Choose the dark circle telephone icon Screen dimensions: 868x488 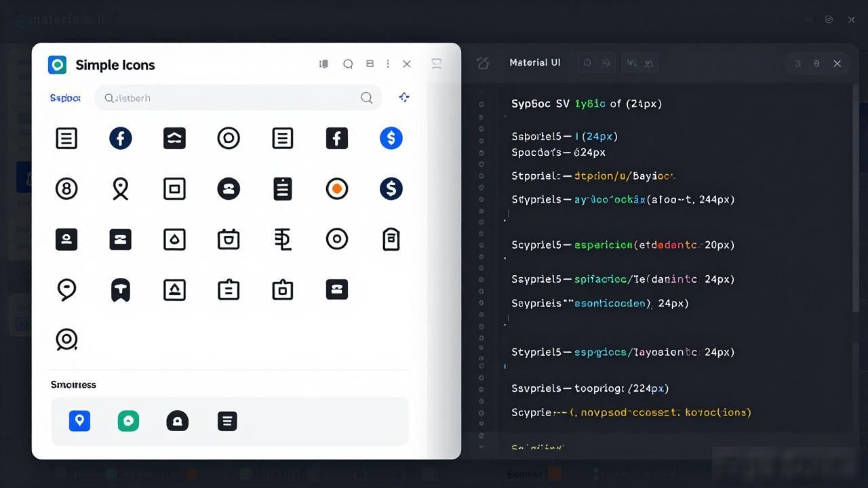click(x=229, y=188)
